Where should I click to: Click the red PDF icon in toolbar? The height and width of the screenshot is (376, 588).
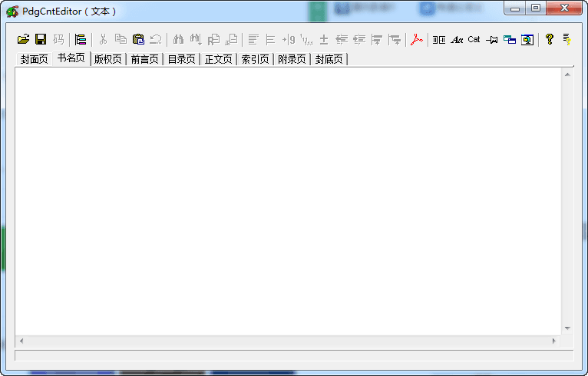pyautogui.click(x=417, y=39)
